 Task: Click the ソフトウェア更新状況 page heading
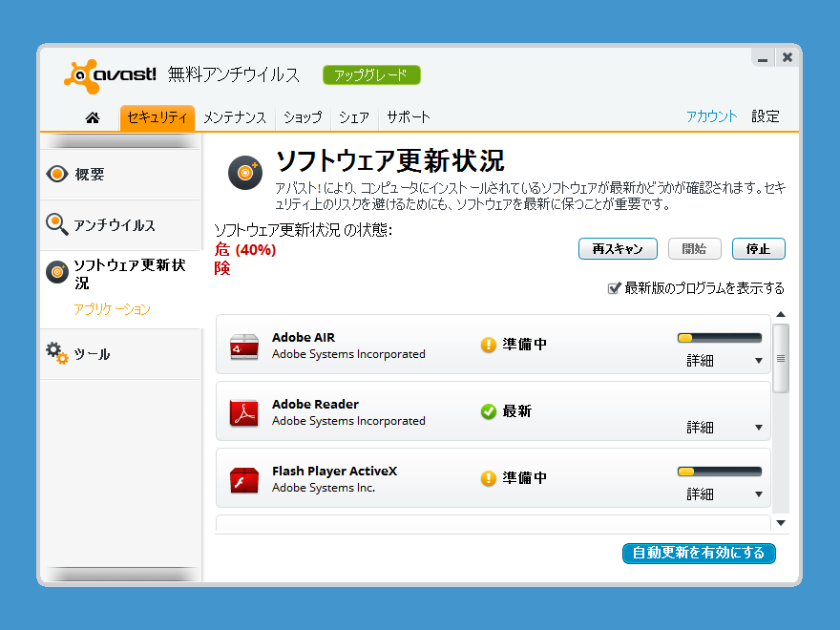pyautogui.click(x=390, y=160)
